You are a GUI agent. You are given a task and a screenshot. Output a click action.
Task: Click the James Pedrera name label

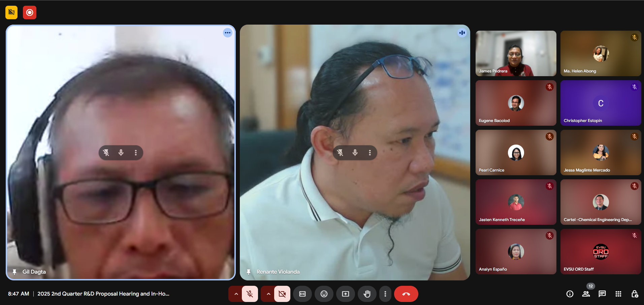coord(493,71)
